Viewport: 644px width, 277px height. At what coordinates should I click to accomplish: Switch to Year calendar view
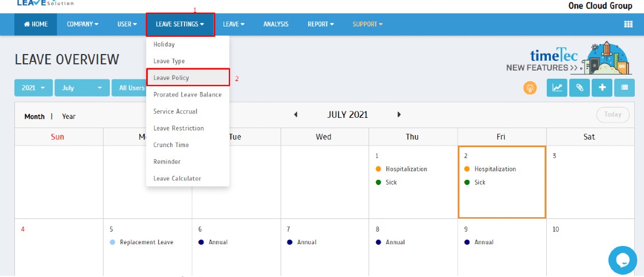click(69, 117)
